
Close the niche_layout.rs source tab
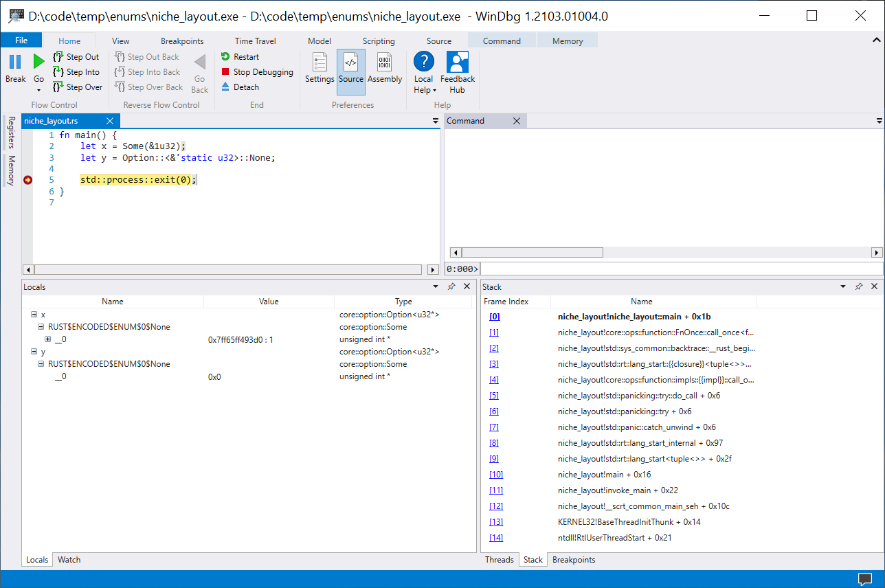[109, 121]
